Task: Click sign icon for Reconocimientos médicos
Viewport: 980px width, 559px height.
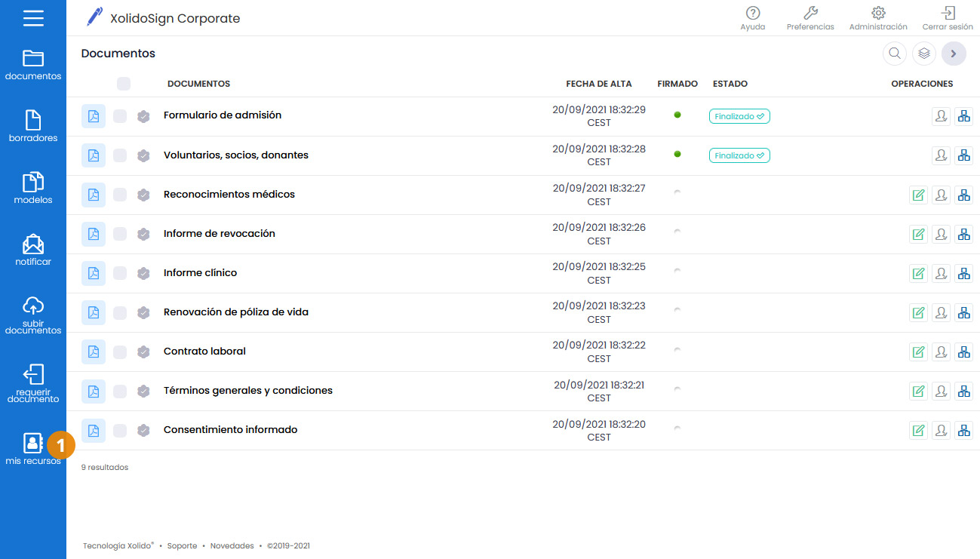Action: point(918,195)
